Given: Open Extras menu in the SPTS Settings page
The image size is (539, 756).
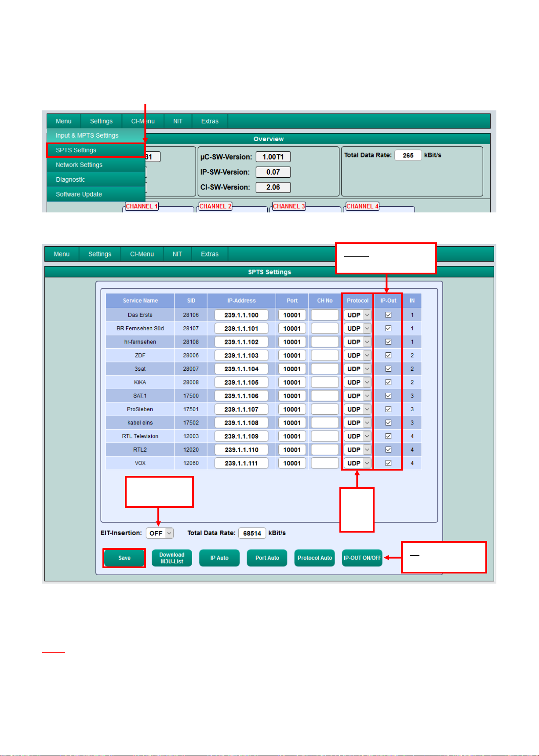Looking at the screenshot, I should tap(210, 254).
